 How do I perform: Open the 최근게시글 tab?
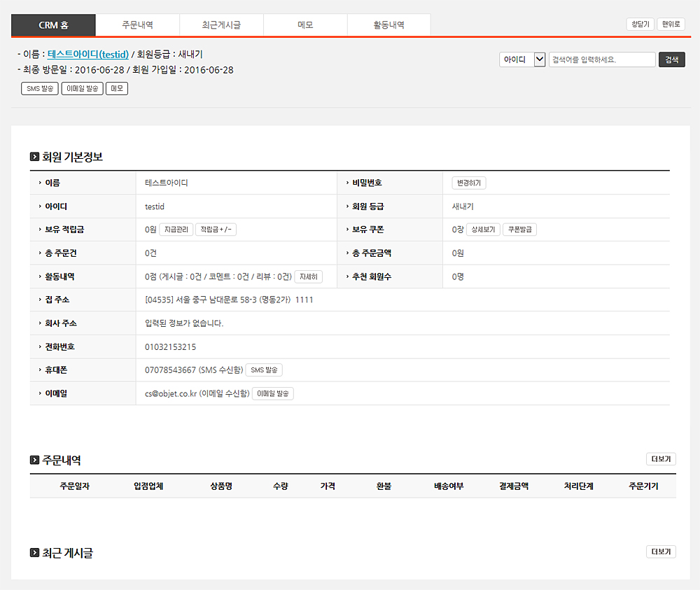(x=221, y=24)
